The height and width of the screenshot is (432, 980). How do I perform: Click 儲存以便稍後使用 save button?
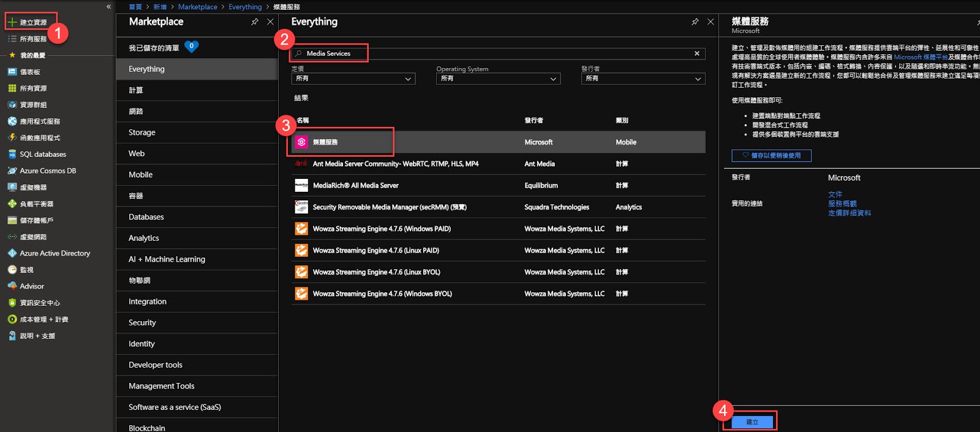(x=771, y=156)
